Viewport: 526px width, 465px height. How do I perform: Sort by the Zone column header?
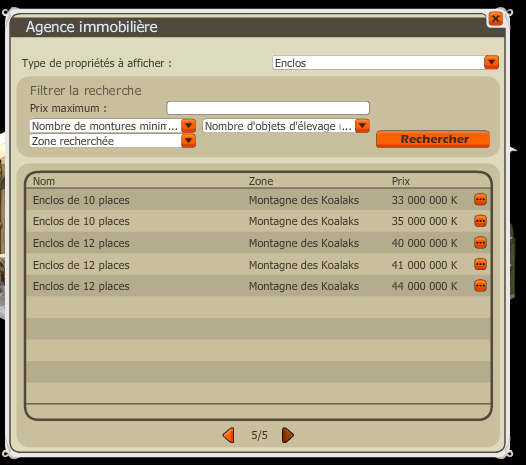point(261,181)
